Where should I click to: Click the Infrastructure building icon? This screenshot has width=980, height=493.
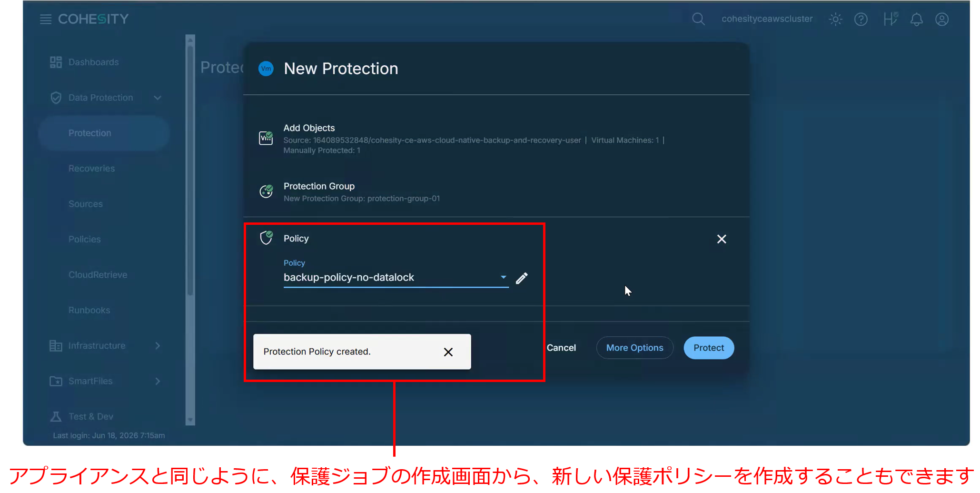pyautogui.click(x=56, y=346)
